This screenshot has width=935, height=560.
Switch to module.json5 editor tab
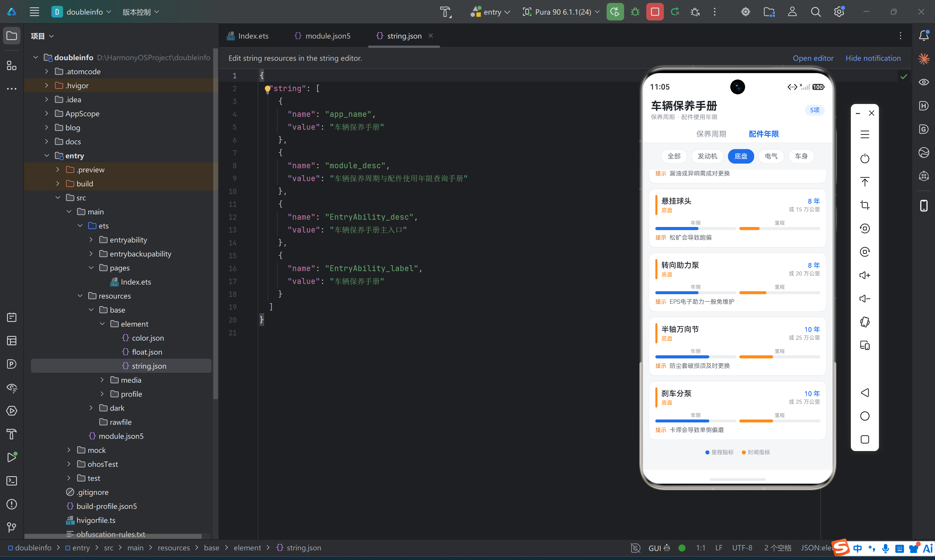(322, 36)
